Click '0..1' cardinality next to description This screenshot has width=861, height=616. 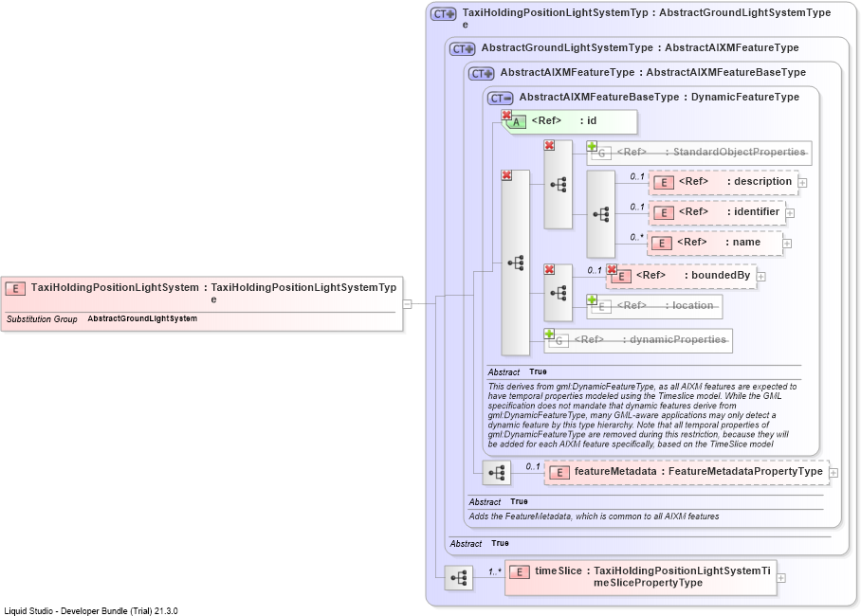point(637,177)
